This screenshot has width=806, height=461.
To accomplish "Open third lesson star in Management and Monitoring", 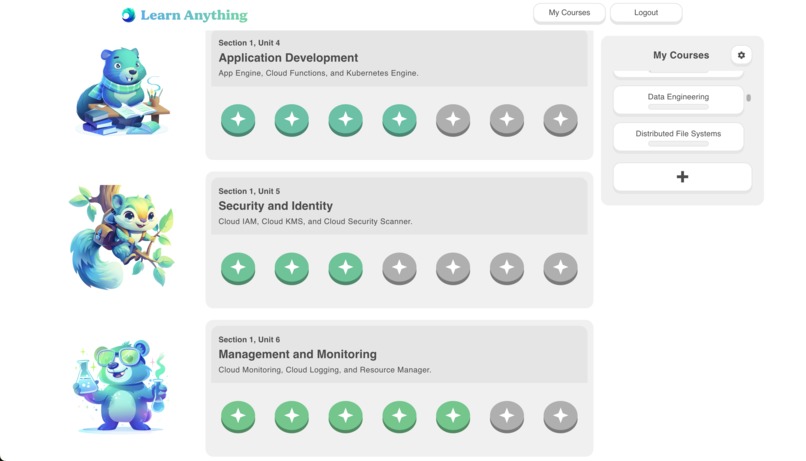I will click(x=345, y=417).
